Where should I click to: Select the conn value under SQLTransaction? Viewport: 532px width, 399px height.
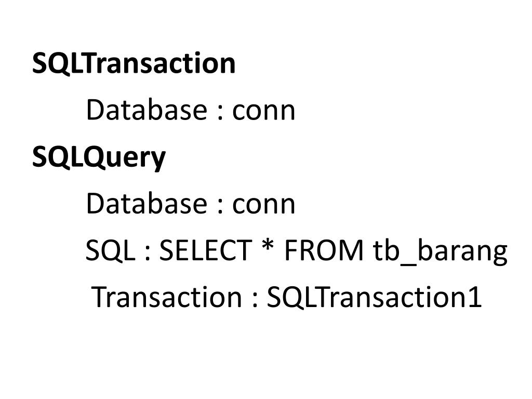pos(263,112)
